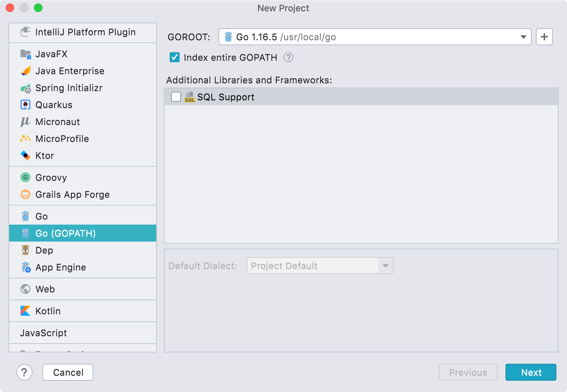This screenshot has height=392, width=567.
Task: Cancel the New Project dialog
Action: point(68,372)
